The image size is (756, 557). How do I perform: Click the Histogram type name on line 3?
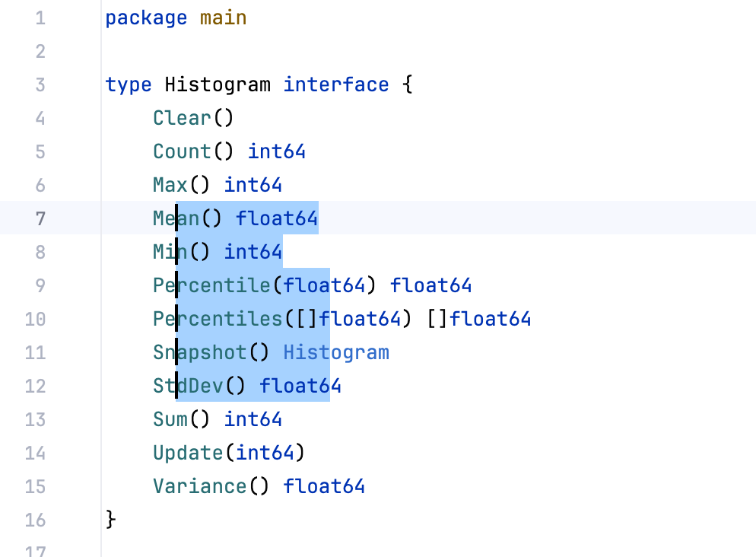(218, 84)
